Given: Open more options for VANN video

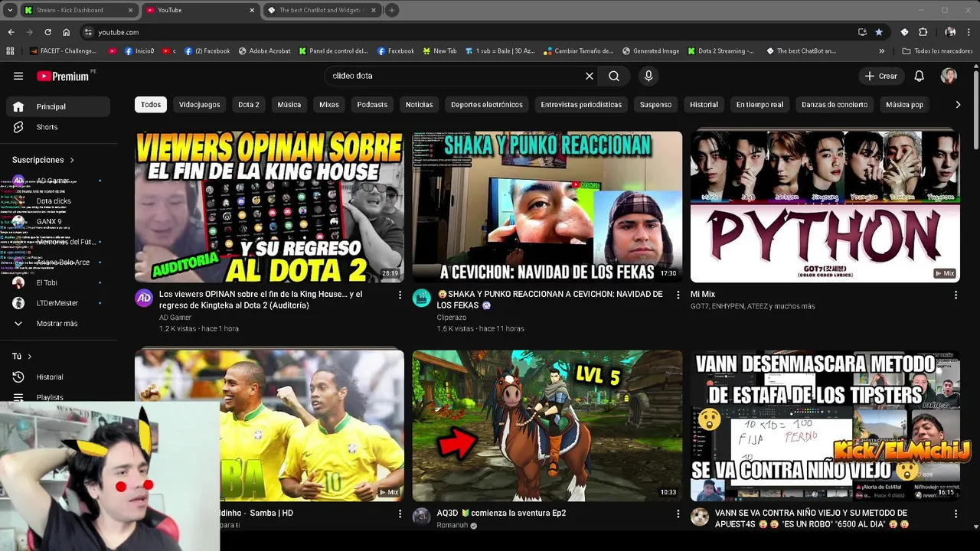Looking at the screenshot, I should (x=955, y=514).
